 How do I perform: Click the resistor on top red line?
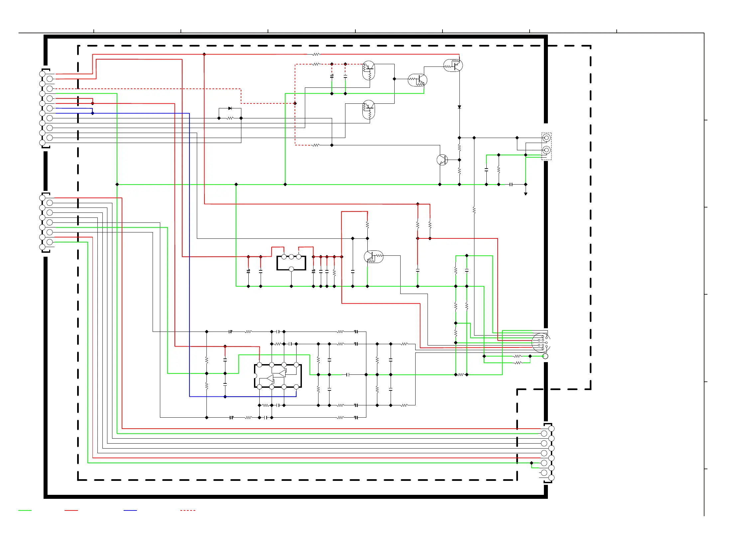click(x=315, y=54)
